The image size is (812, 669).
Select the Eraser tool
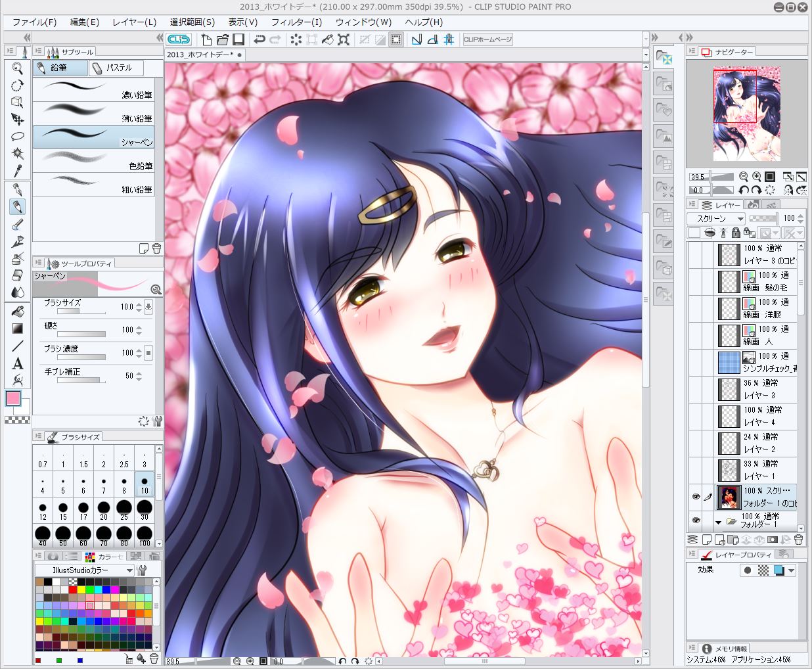click(x=18, y=275)
